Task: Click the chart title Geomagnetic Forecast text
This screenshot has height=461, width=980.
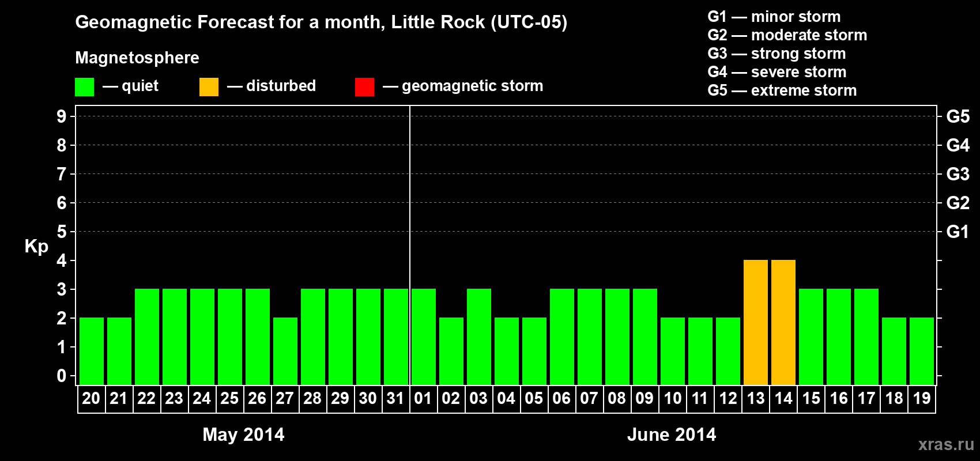Action: pos(321,22)
